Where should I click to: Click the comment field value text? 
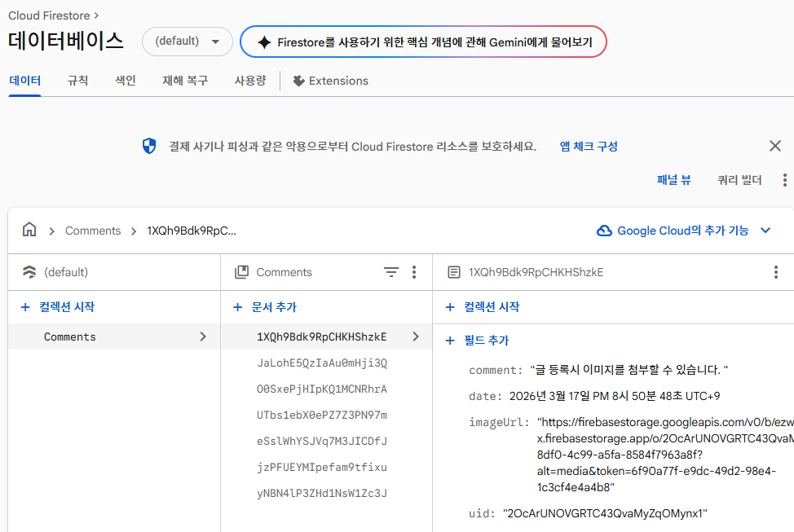[629, 370]
